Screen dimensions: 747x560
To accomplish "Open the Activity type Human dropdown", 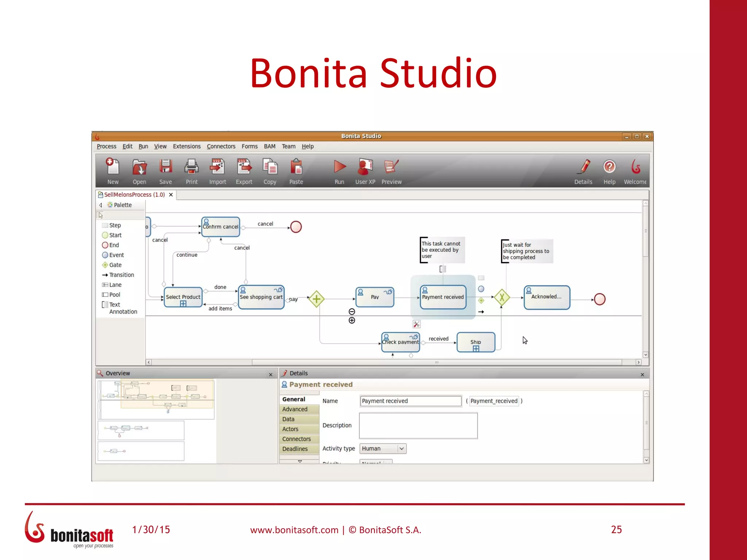I will click(x=401, y=448).
